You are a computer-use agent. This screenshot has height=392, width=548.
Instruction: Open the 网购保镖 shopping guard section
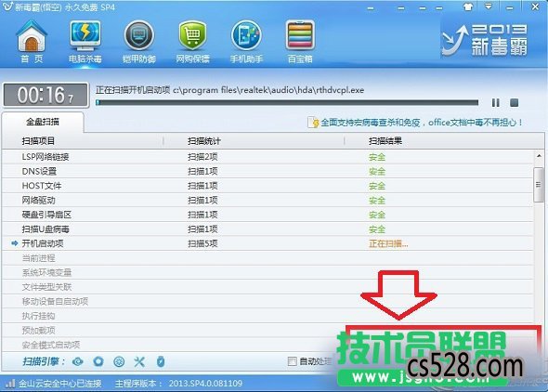pos(192,41)
